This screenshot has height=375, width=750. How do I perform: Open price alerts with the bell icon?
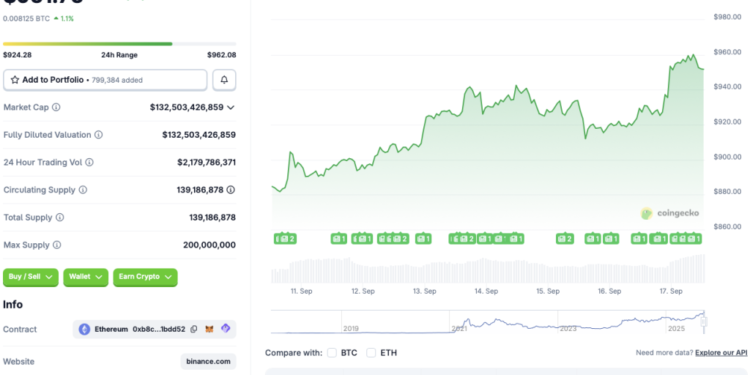pyautogui.click(x=224, y=80)
